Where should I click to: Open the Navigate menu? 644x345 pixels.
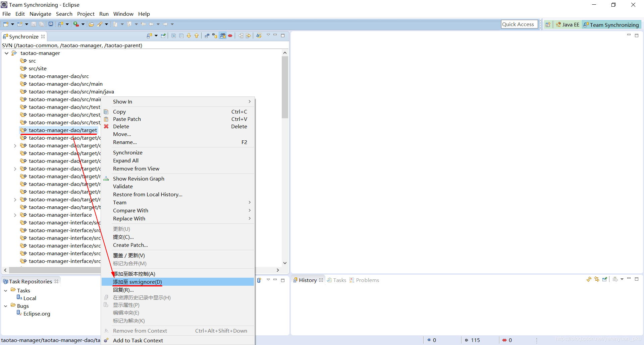pyautogui.click(x=40, y=14)
